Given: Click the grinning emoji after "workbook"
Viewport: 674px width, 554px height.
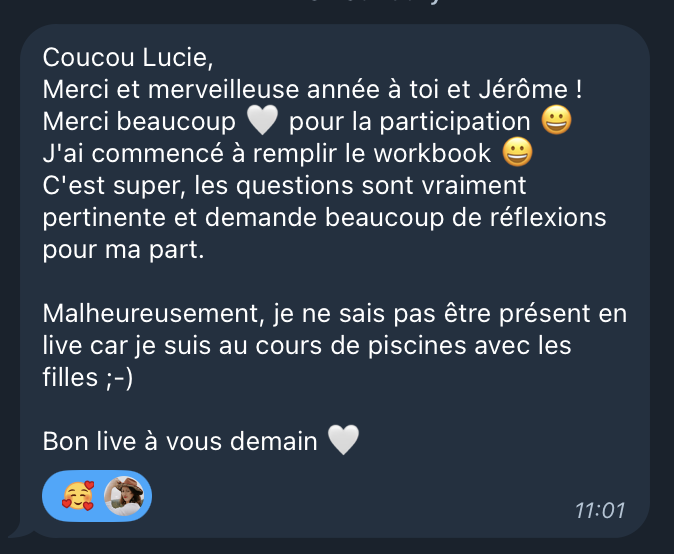Looking at the screenshot, I should coord(518,153).
